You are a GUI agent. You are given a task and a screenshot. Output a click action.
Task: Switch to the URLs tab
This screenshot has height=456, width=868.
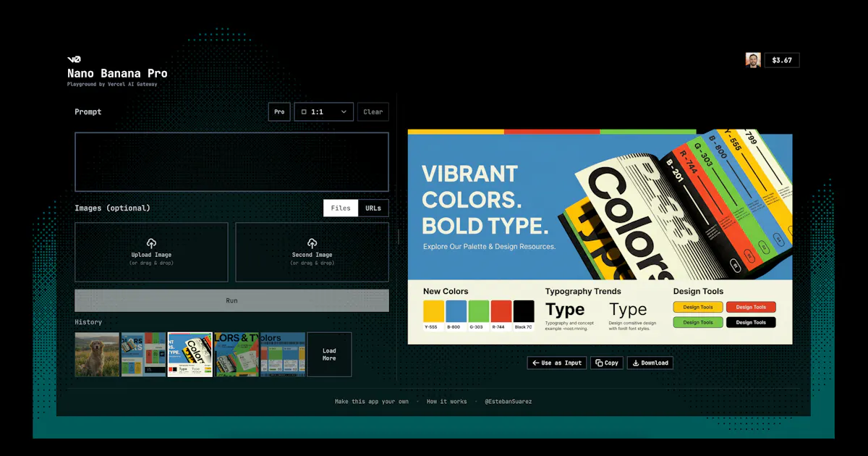373,208
